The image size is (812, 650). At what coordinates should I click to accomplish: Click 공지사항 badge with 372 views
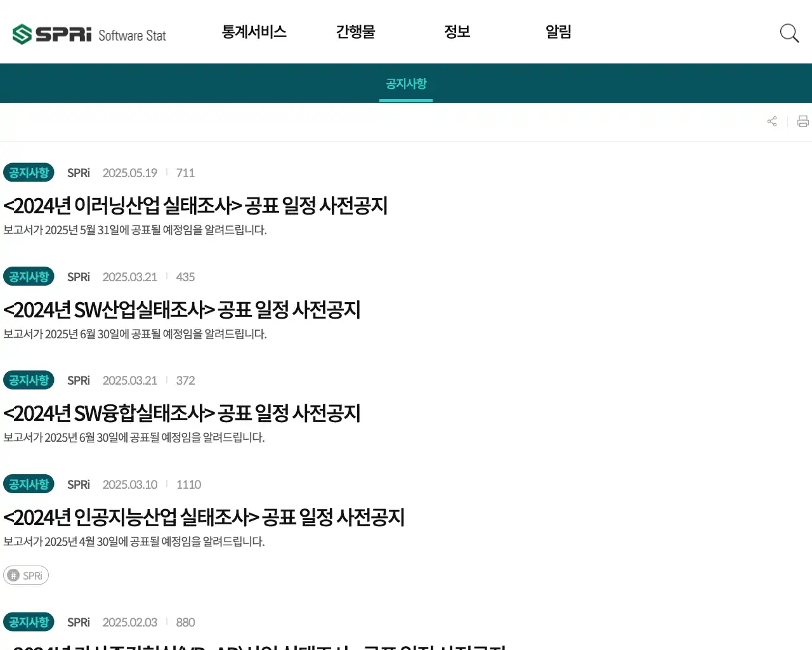point(29,380)
